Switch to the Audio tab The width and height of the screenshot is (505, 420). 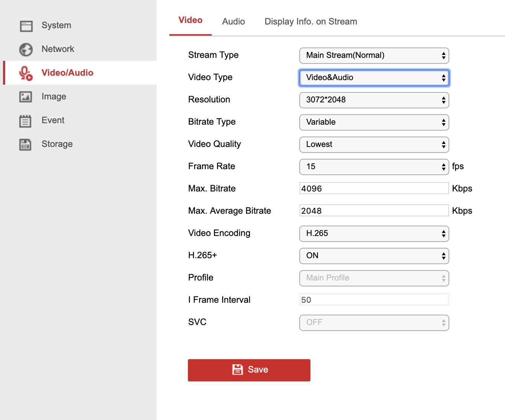(x=233, y=22)
